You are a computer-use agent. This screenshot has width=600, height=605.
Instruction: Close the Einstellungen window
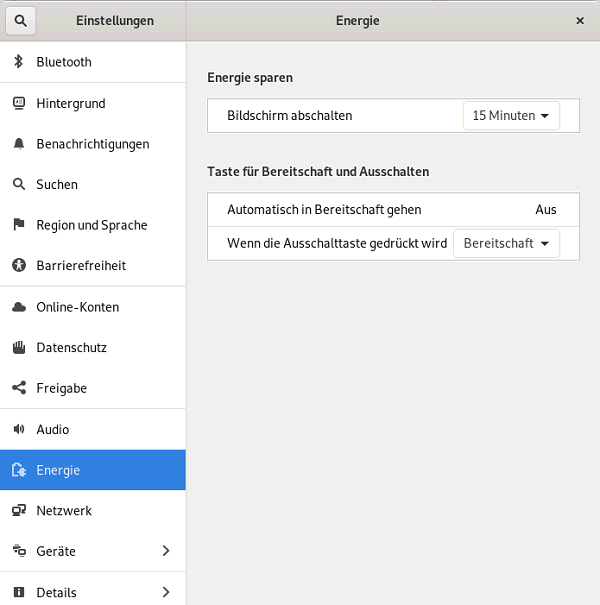click(x=580, y=20)
